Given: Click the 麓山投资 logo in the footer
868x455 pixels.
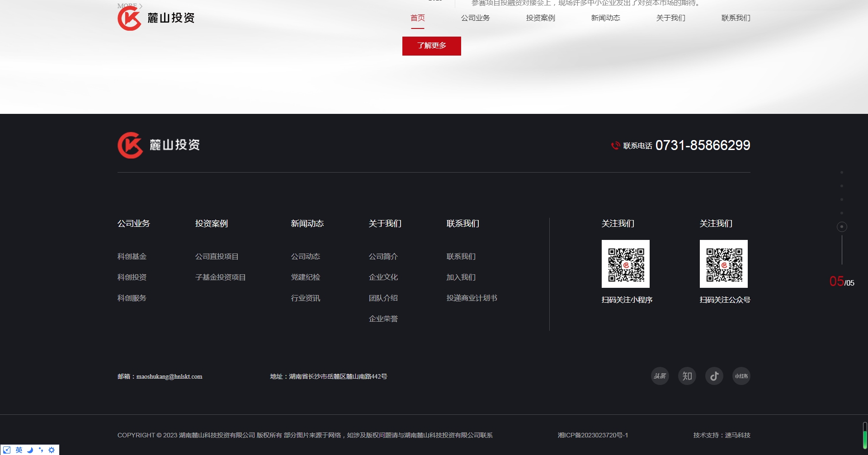Looking at the screenshot, I should (158, 145).
